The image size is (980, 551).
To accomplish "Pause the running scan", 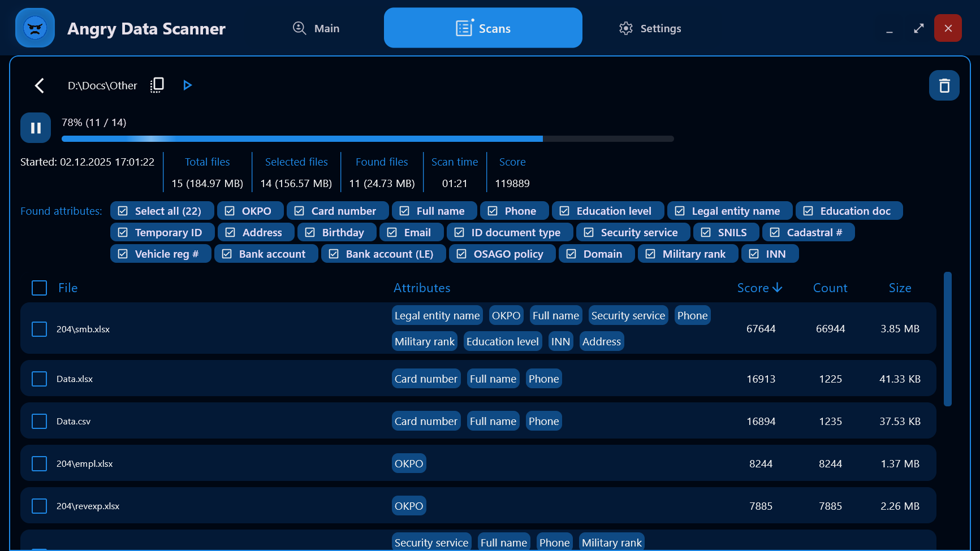I will coord(36,128).
